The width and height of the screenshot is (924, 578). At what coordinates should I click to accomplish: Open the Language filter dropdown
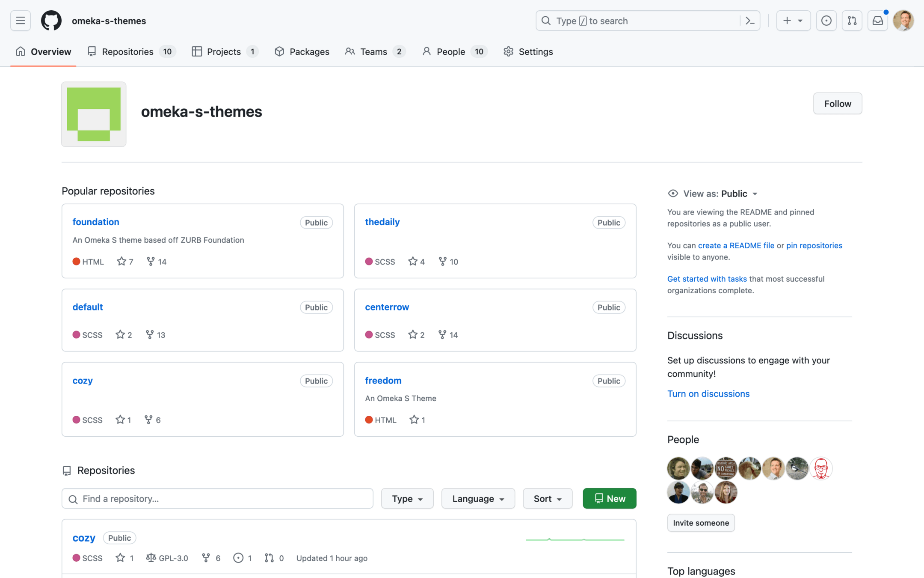478,498
